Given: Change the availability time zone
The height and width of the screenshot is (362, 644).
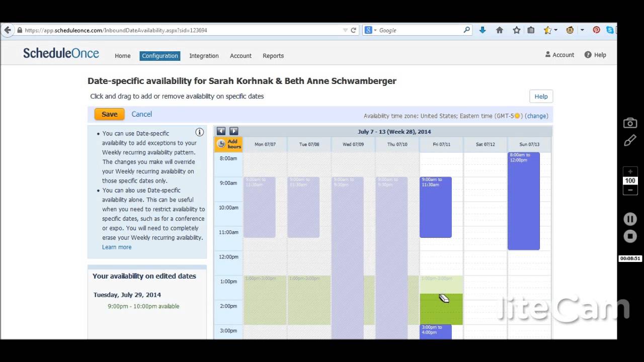Looking at the screenshot, I should [537, 116].
